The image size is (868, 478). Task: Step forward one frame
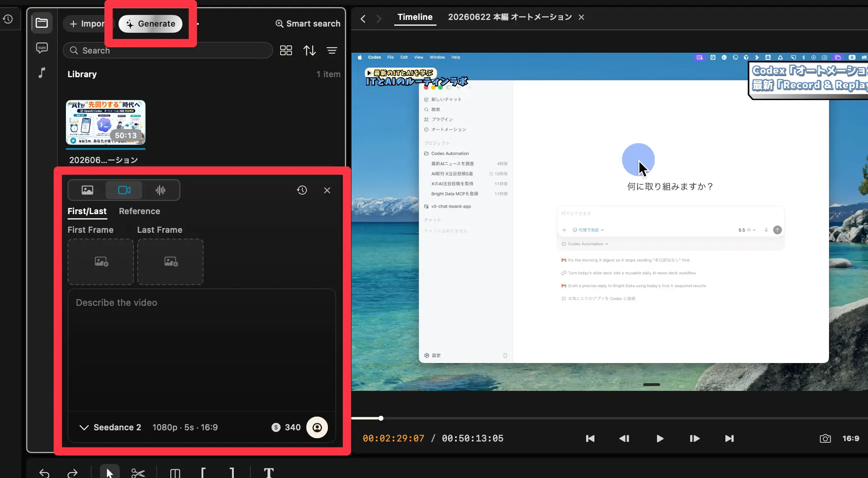(694, 439)
